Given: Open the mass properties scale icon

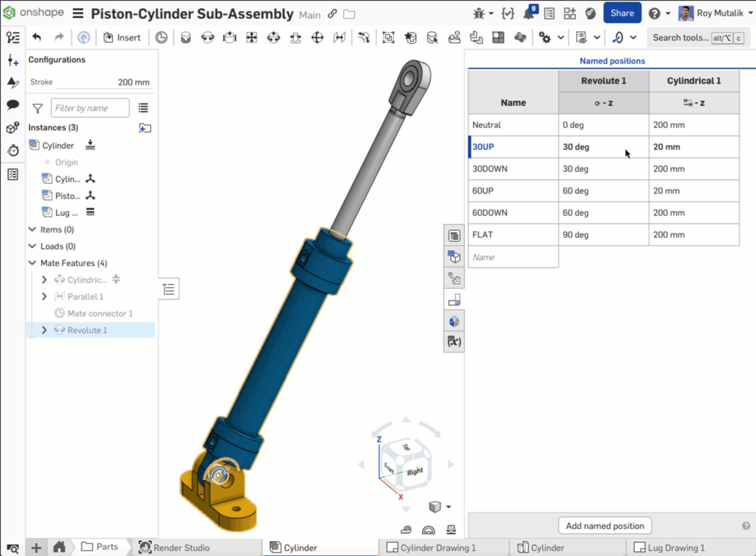Looking at the screenshot, I should pos(451,530).
